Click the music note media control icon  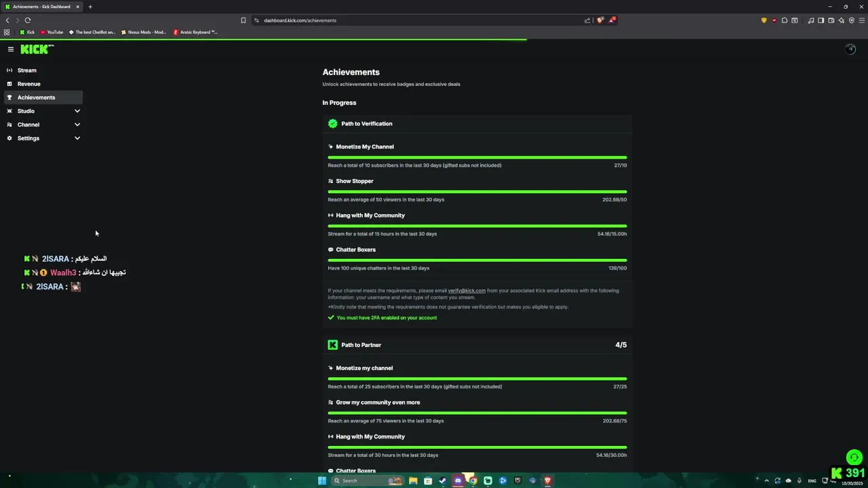point(811,20)
